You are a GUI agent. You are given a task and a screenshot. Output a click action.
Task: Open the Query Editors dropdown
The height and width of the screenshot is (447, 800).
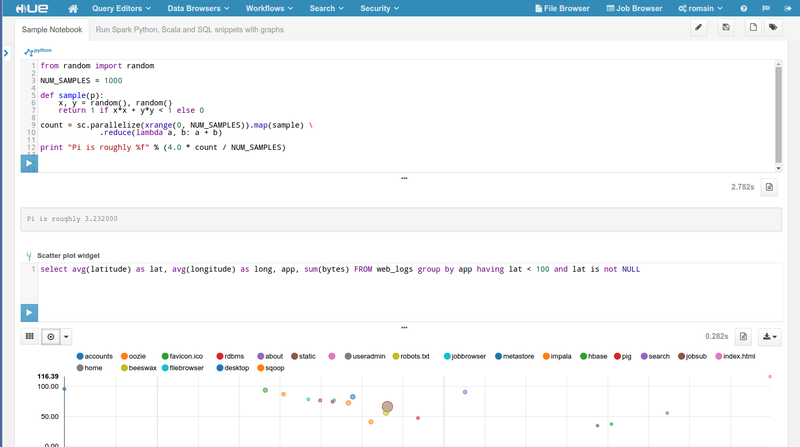tap(122, 8)
